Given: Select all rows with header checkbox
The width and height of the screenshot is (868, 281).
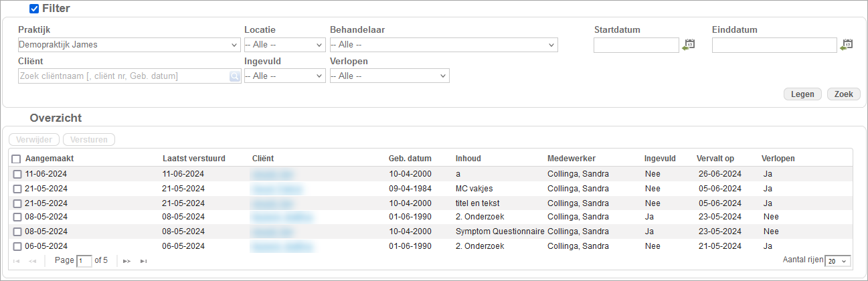Looking at the screenshot, I should [x=17, y=159].
